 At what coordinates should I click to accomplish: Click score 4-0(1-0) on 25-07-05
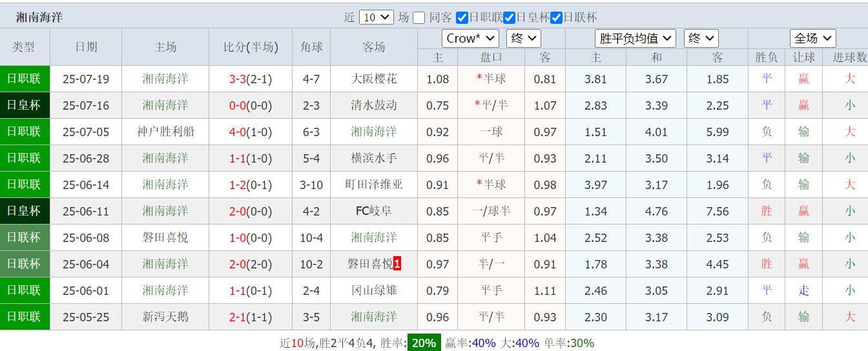(251, 132)
